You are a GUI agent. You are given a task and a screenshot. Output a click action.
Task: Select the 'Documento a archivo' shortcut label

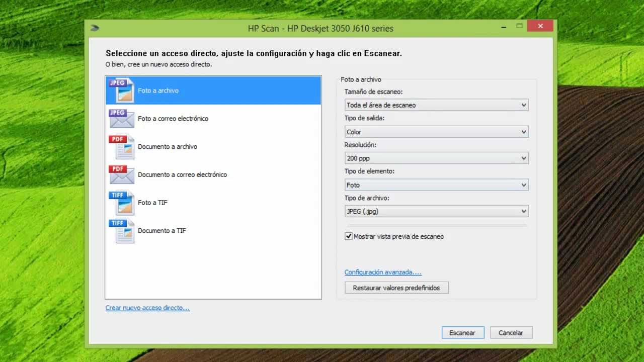[168, 147]
